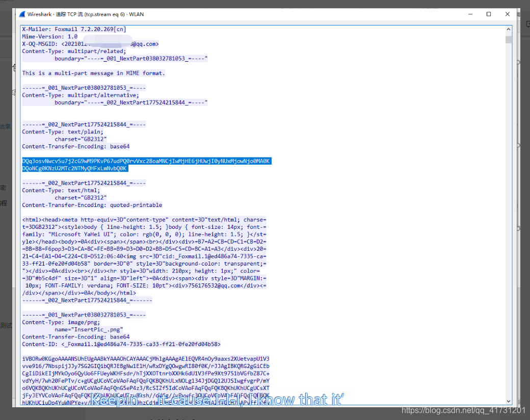
Task: Click the second highlighted base64 line DQoNCg0KNzU2
Action: 75,168
